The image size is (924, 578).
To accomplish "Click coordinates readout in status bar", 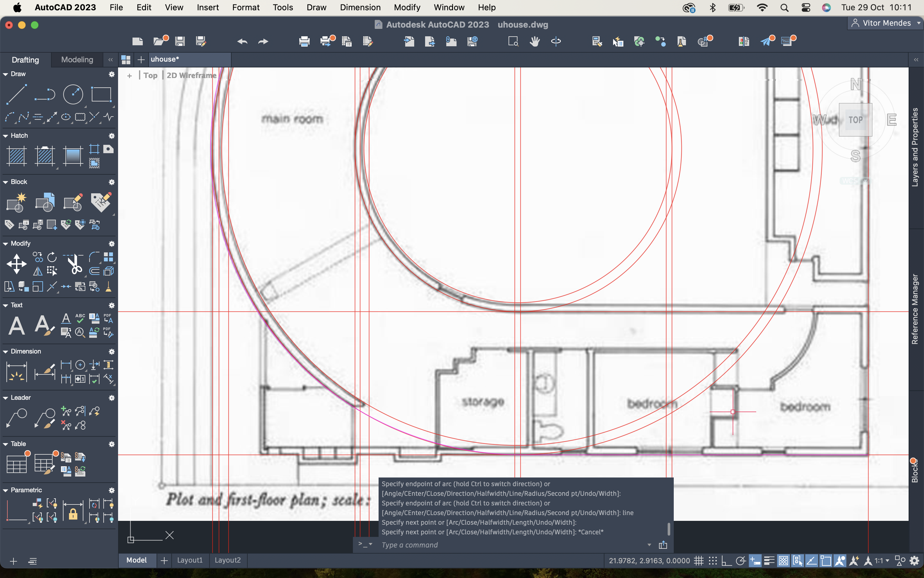I will coord(649,560).
